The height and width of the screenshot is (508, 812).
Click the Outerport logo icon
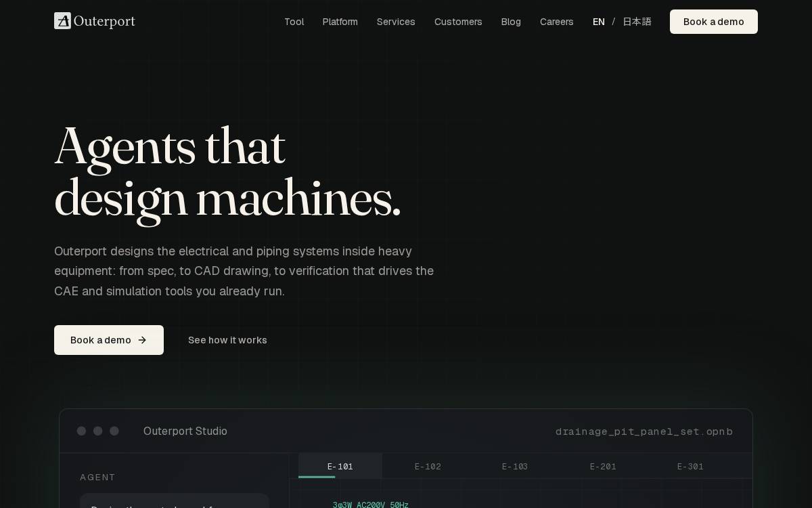coord(62,21)
